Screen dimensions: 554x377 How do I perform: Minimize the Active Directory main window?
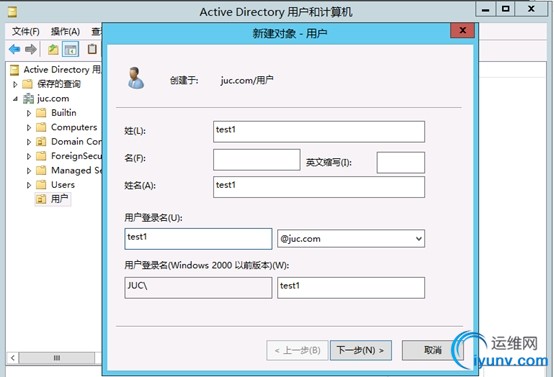486,9
